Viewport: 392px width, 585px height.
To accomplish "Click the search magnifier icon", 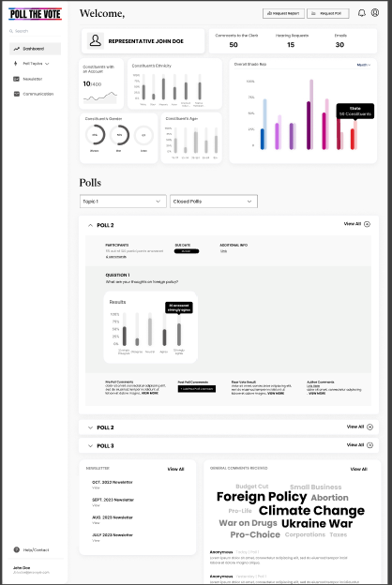I will click(11, 31).
